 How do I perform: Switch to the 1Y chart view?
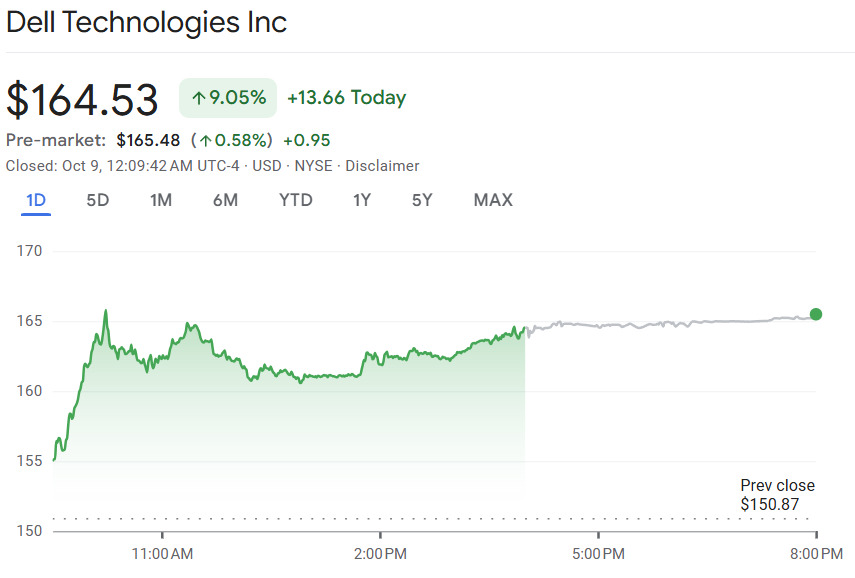click(x=362, y=200)
